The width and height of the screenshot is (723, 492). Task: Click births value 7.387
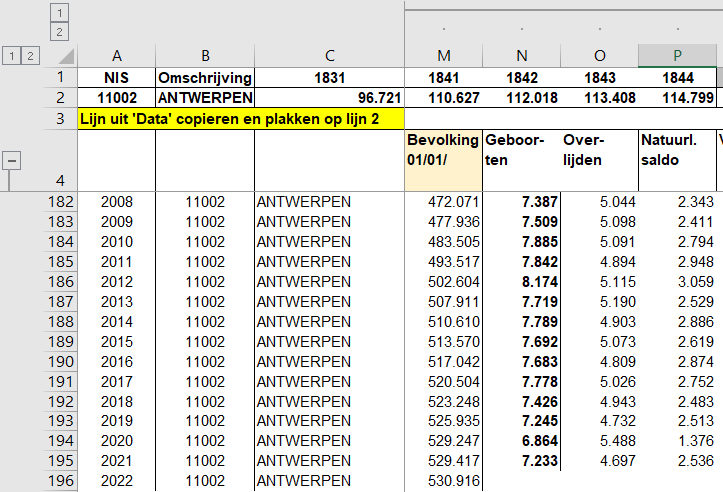(522, 202)
